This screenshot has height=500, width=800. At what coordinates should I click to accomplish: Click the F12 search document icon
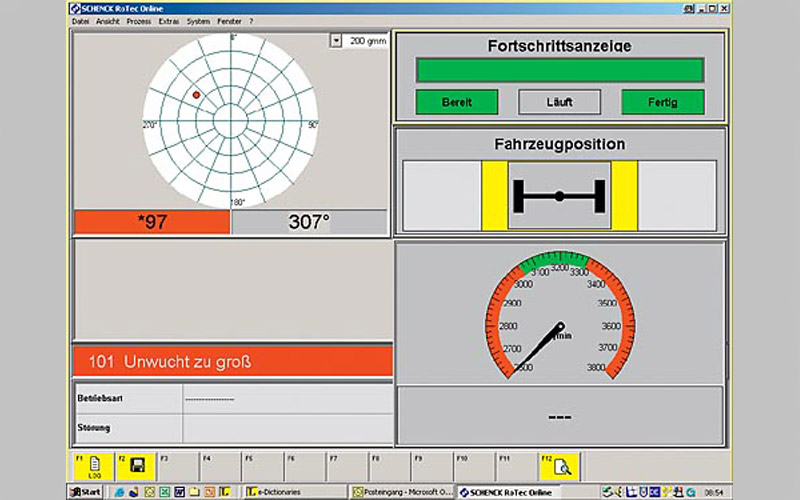pyautogui.click(x=562, y=465)
